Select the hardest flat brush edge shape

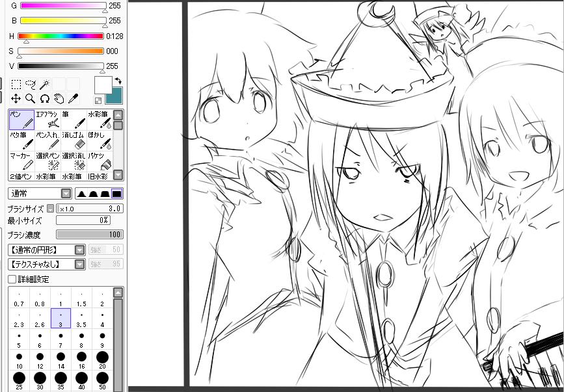pyautogui.click(x=117, y=194)
